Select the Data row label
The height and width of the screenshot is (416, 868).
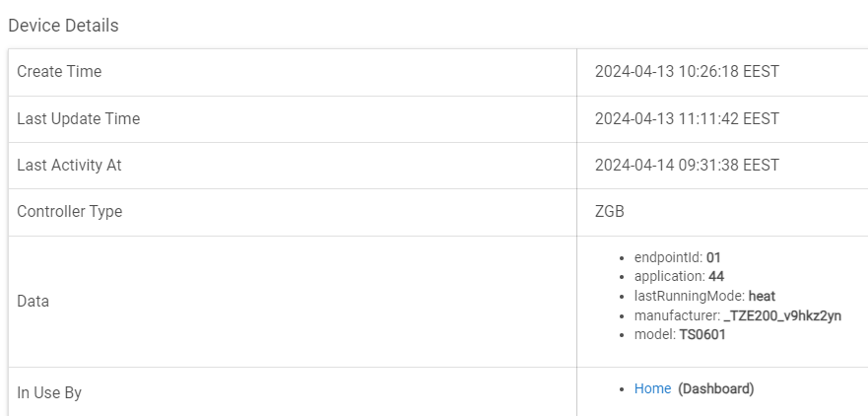click(x=33, y=302)
